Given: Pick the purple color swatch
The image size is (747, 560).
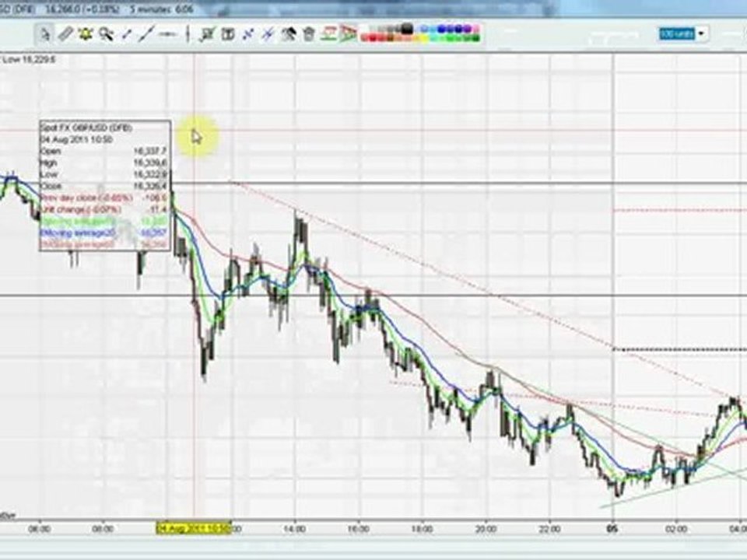Looking at the screenshot, I should (x=468, y=29).
